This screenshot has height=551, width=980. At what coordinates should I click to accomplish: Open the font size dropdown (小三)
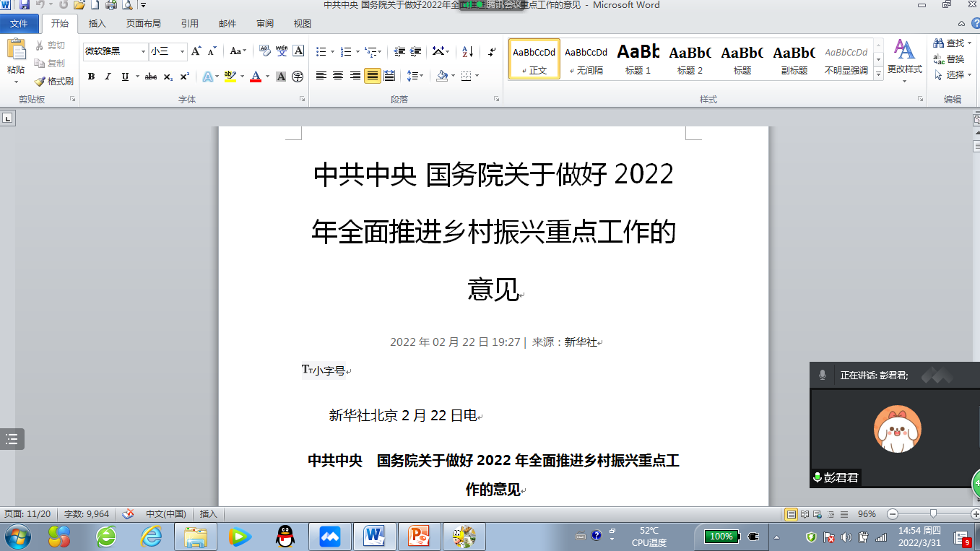click(182, 52)
